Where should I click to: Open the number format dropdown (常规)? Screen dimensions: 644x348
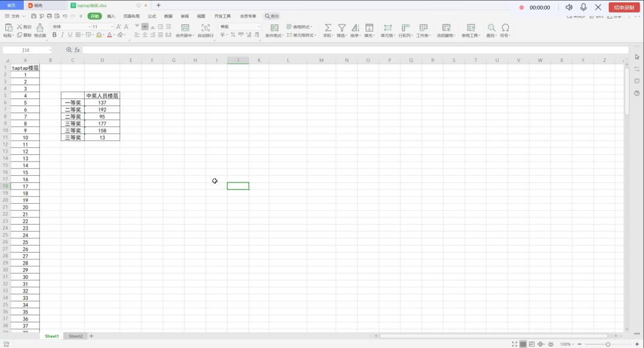click(258, 27)
